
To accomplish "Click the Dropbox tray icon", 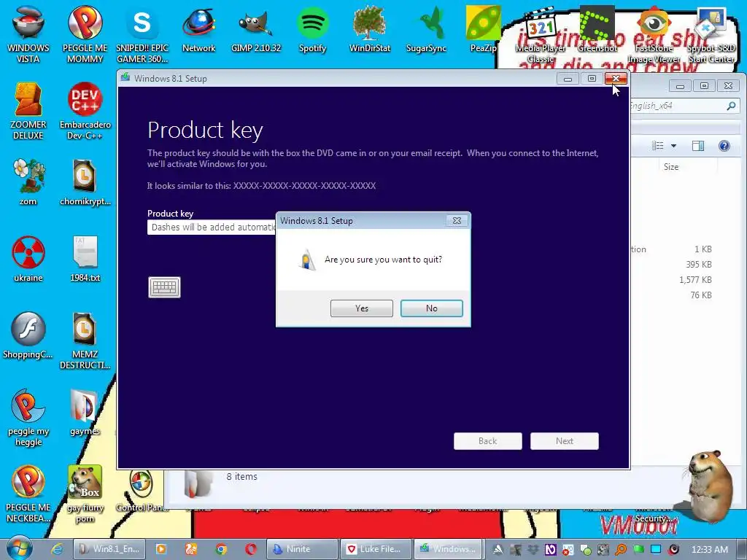I will 533,550.
